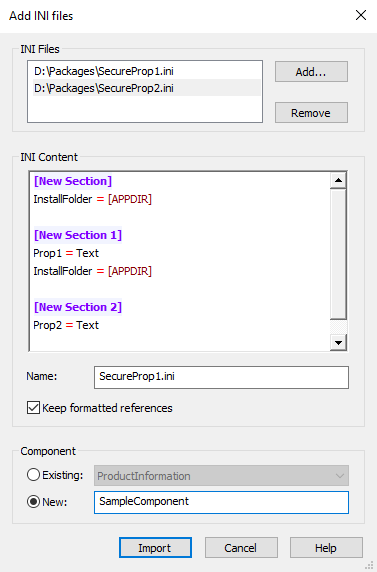This screenshot has height=572, width=377.
Task: Open the ProductInformation component dropdown
Action: 221,476
